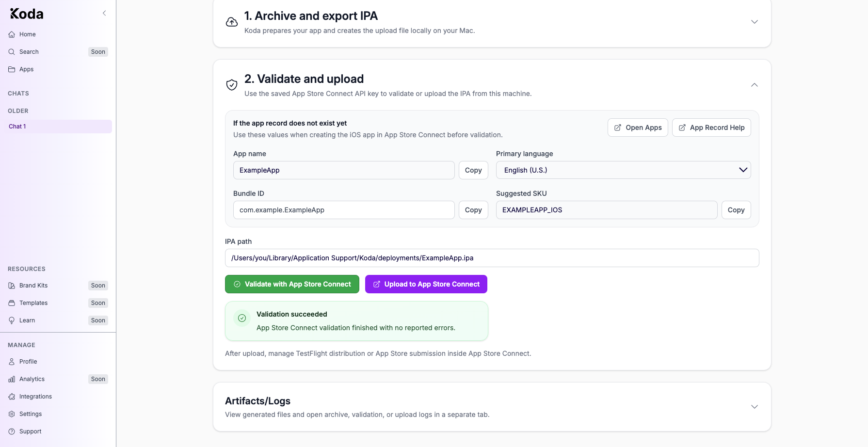This screenshot has width=868, height=447.
Task: Expand the Artifacts/Logs section
Action: (x=755, y=407)
